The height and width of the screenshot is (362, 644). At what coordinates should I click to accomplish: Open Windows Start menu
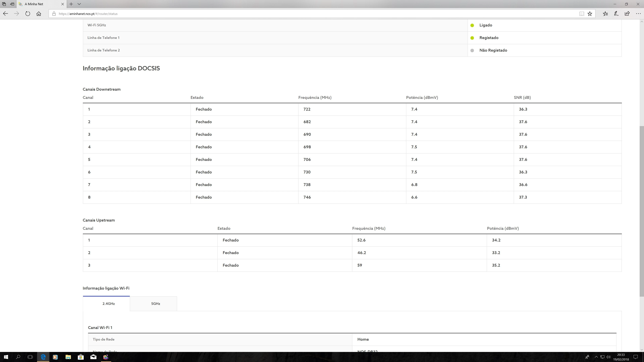click(x=6, y=357)
